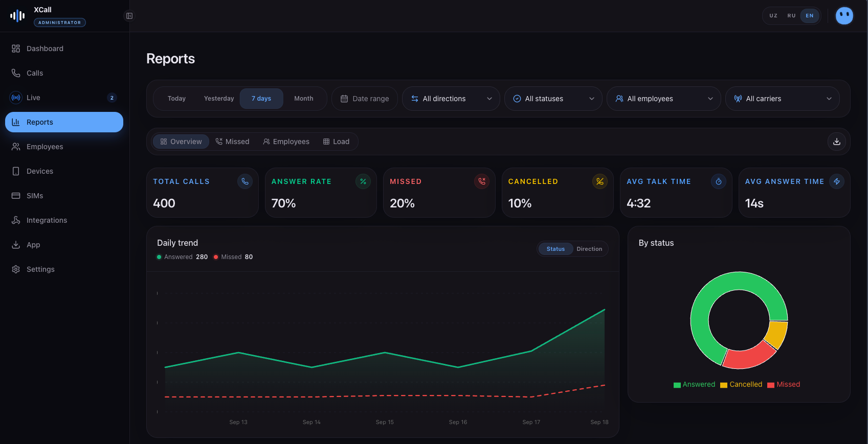Select the Month period button

pyautogui.click(x=304, y=99)
